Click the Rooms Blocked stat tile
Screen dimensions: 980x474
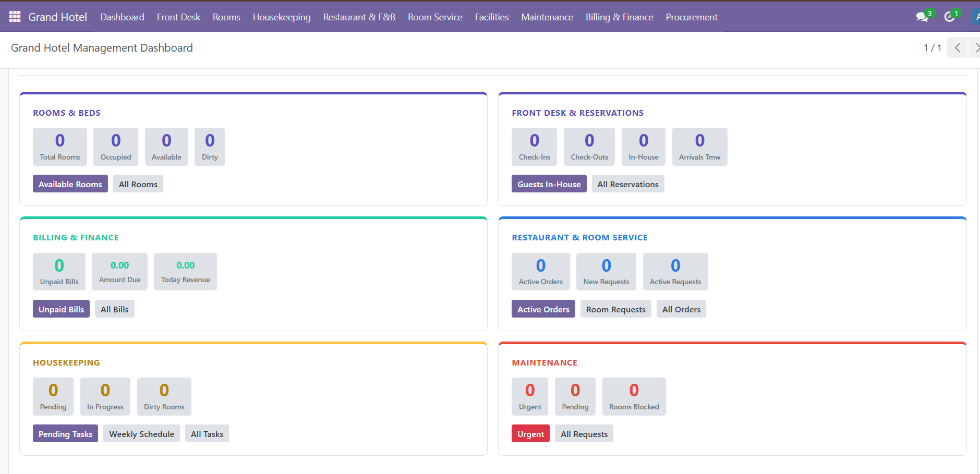(x=634, y=396)
